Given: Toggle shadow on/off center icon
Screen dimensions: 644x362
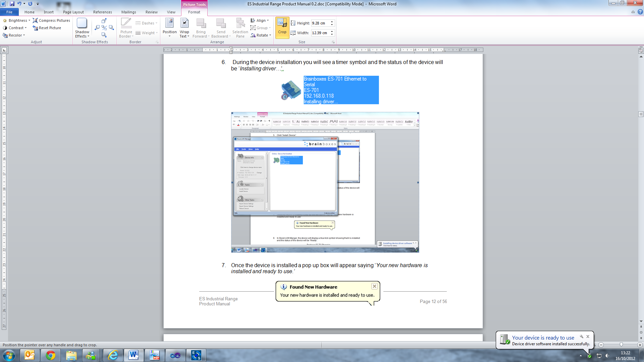Looking at the screenshot, I should [x=104, y=28].
